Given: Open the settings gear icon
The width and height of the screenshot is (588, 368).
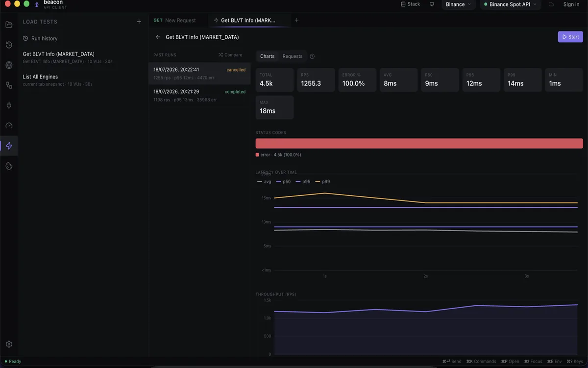Looking at the screenshot, I should point(9,344).
